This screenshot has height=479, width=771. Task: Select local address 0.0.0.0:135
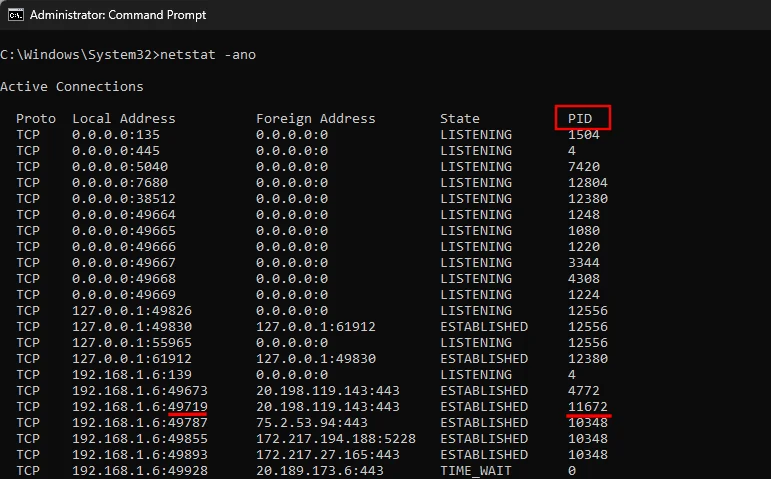tap(116, 135)
